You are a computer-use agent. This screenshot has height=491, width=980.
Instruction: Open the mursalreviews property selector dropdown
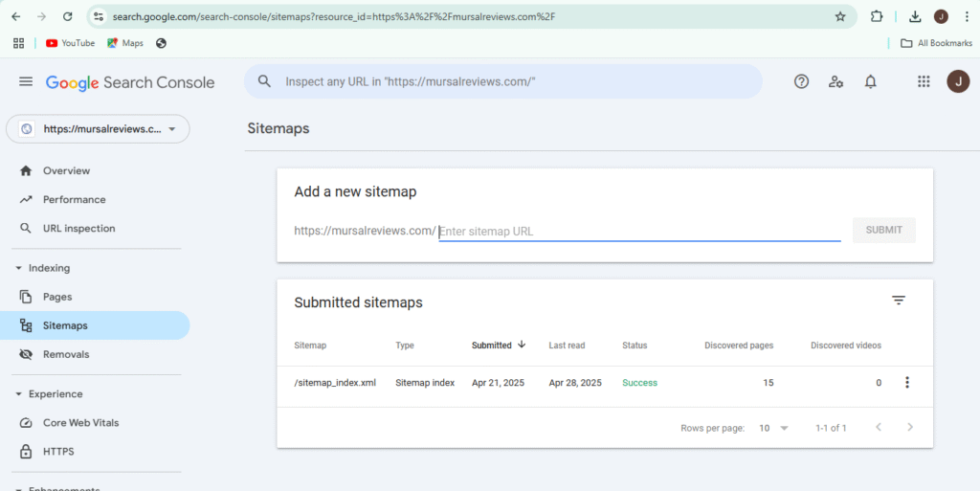[98, 129]
